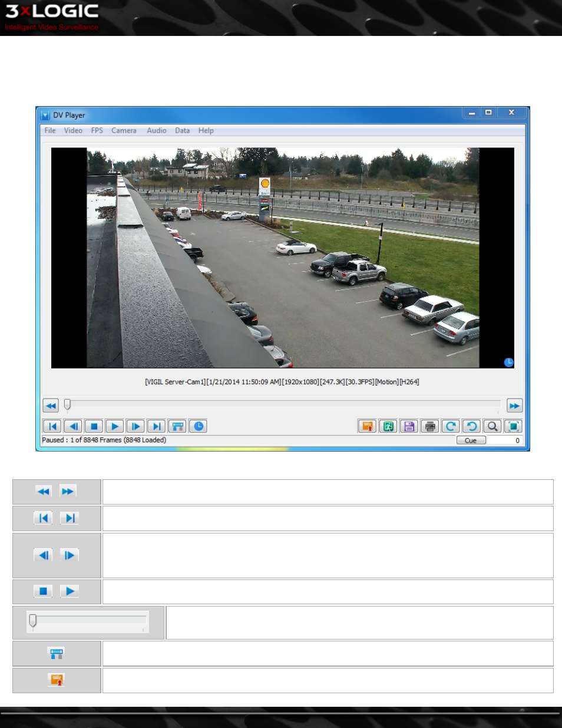Screen dimensions: 562x728
Task: Click the rotate clockwise arrow icon
Action: [x=451, y=426]
